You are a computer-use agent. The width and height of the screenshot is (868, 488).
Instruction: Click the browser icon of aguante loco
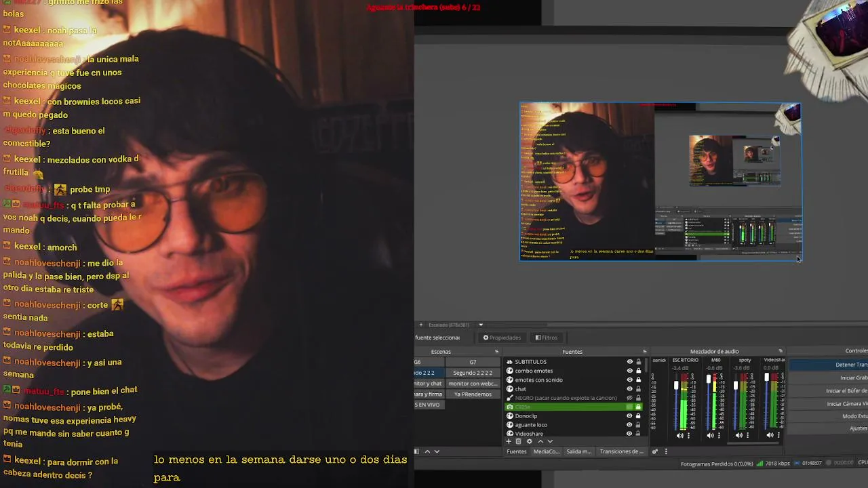click(x=510, y=425)
